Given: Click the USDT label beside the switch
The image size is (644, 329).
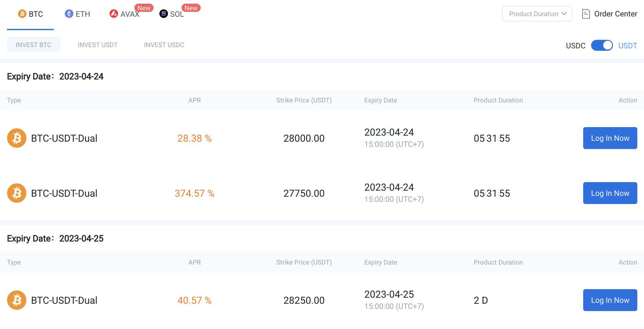Looking at the screenshot, I should coord(628,46).
